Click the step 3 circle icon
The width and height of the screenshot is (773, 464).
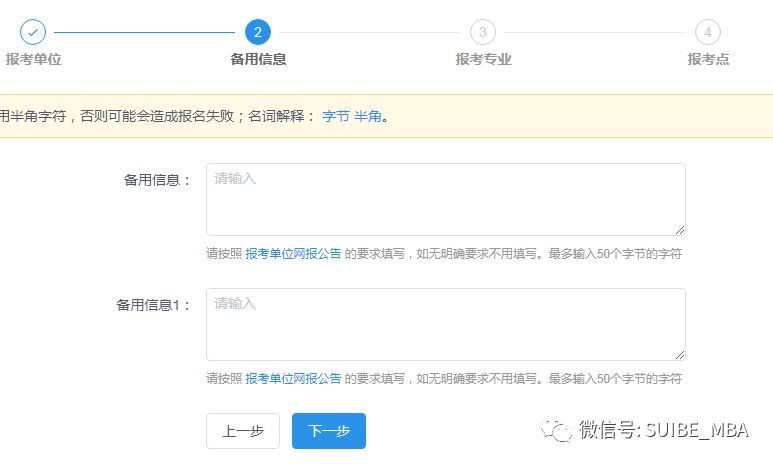[x=483, y=32]
